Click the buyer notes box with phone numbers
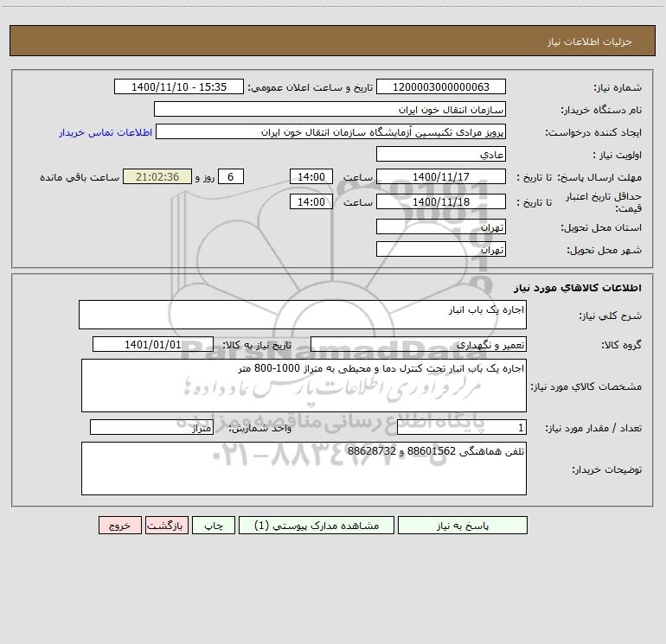 pyautogui.click(x=304, y=469)
